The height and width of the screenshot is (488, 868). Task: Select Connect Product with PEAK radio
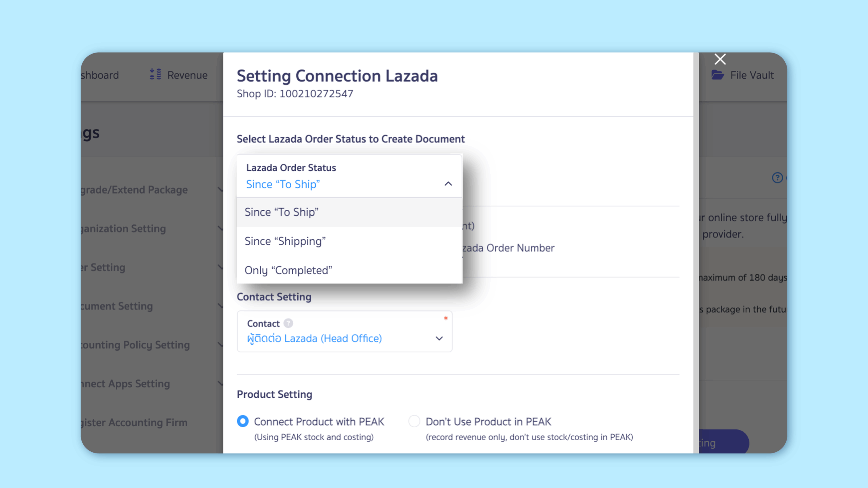(243, 421)
